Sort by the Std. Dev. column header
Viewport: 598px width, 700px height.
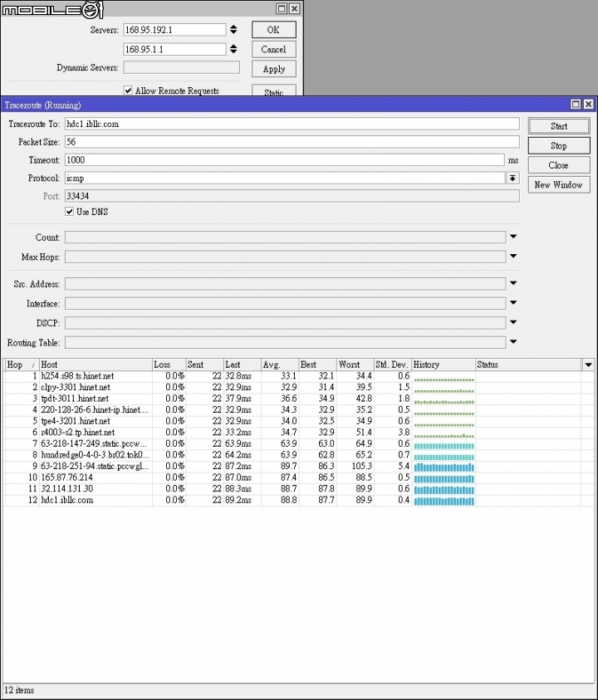click(x=393, y=365)
